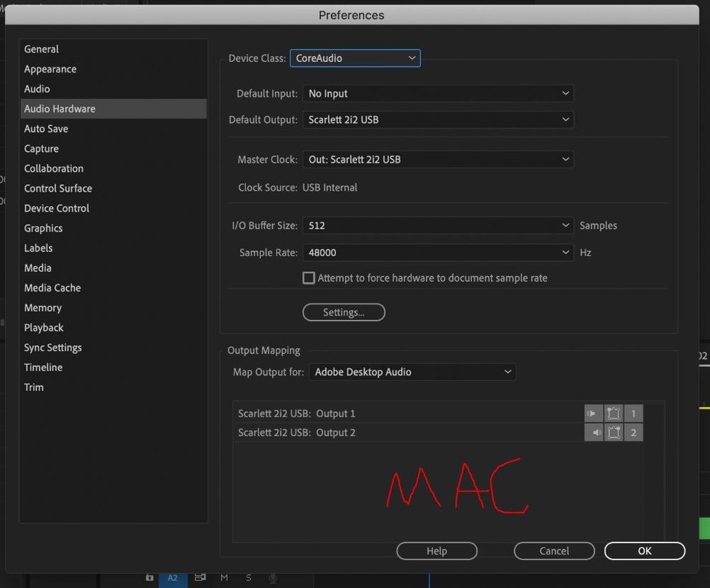Select Memory preferences category

click(x=113, y=308)
